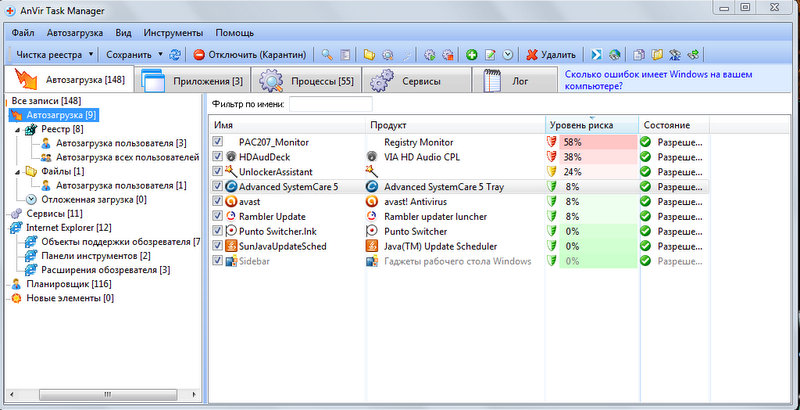Screen dimensions: 800x410
Task: Click the green plus add-entry icon
Action: [471, 55]
